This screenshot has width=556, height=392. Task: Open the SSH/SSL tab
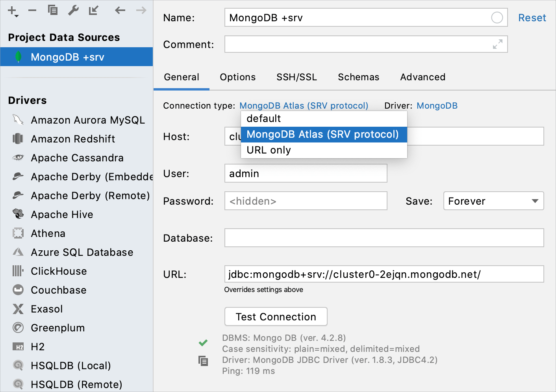tap(297, 77)
